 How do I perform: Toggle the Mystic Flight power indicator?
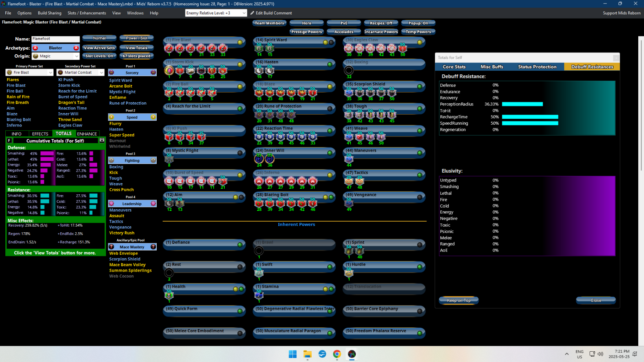pyautogui.click(x=240, y=153)
